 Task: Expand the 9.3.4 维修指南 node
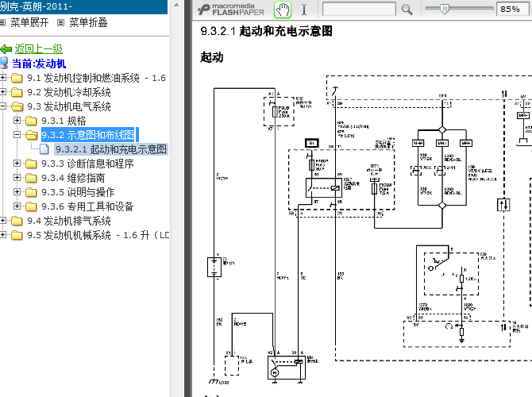pyautogui.click(x=17, y=178)
